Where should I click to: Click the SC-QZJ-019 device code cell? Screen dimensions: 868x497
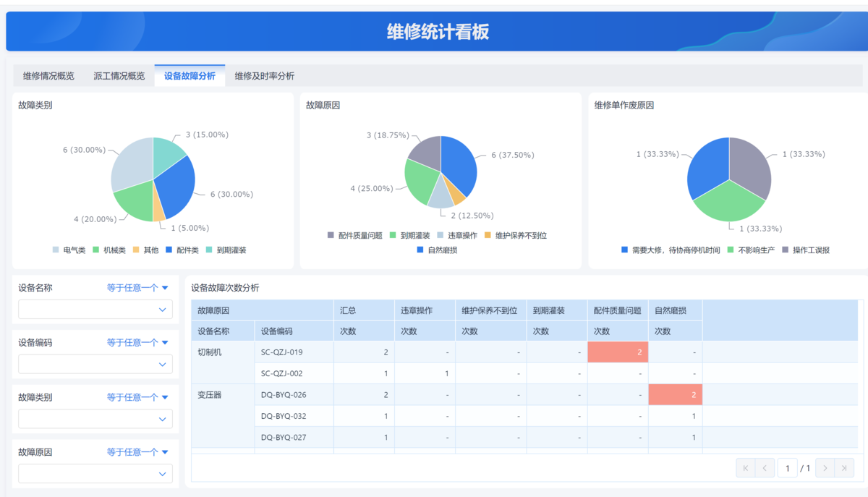pos(282,352)
